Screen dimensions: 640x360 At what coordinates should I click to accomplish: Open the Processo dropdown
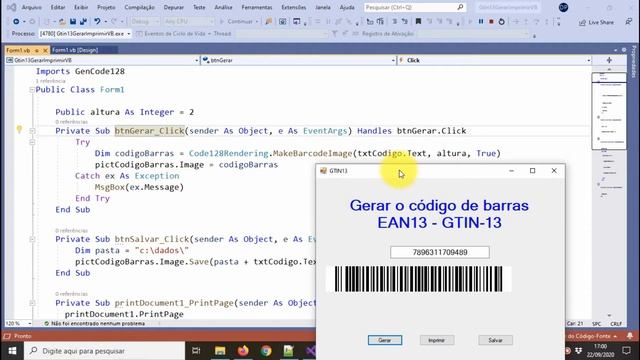coord(85,33)
